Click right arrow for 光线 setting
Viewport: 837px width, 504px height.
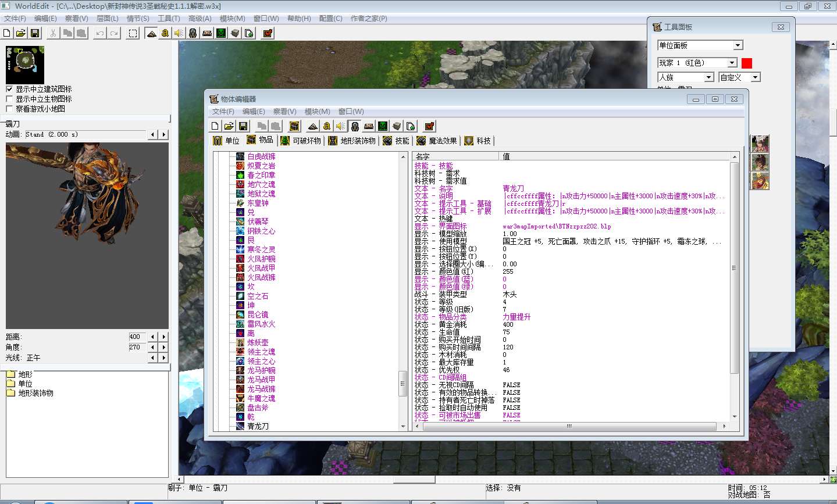[164, 358]
